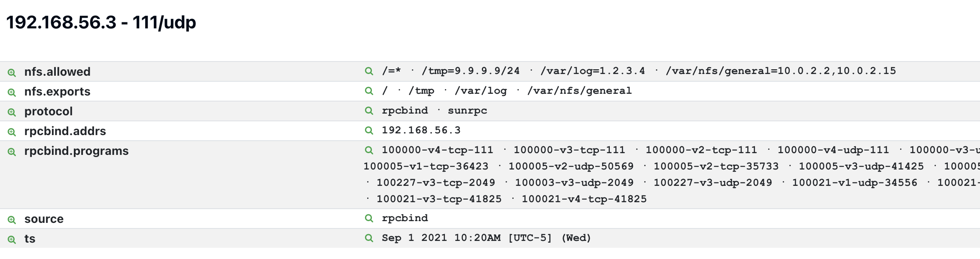980x259 pixels.
Task: Click the rpcbind.programs field name
Action: point(76,151)
